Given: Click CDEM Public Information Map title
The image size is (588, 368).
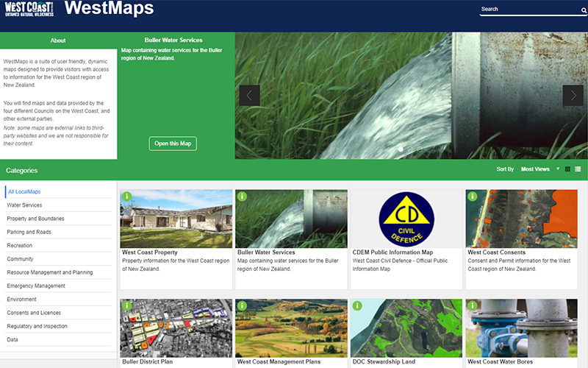Looking at the screenshot, I should (392, 252).
